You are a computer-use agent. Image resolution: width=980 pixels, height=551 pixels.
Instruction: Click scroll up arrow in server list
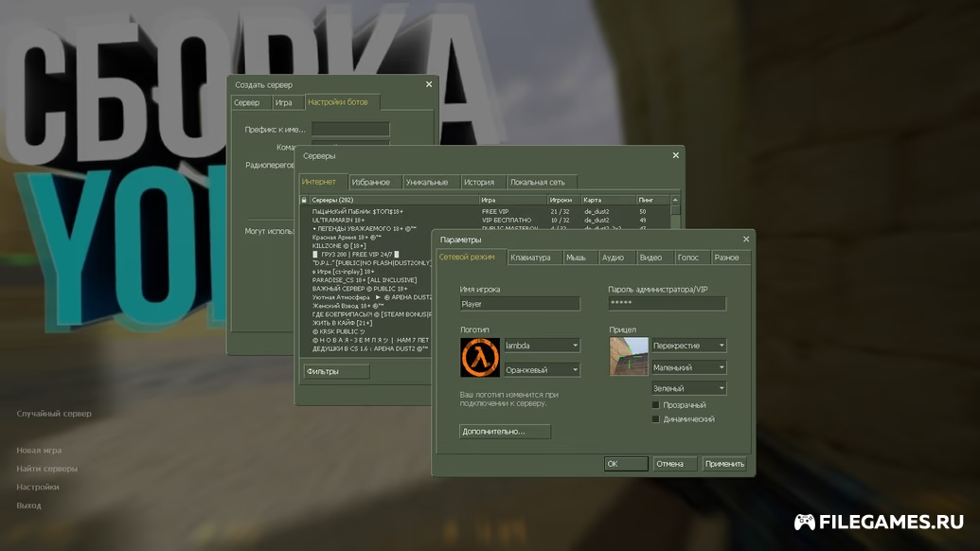(x=675, y=200)
